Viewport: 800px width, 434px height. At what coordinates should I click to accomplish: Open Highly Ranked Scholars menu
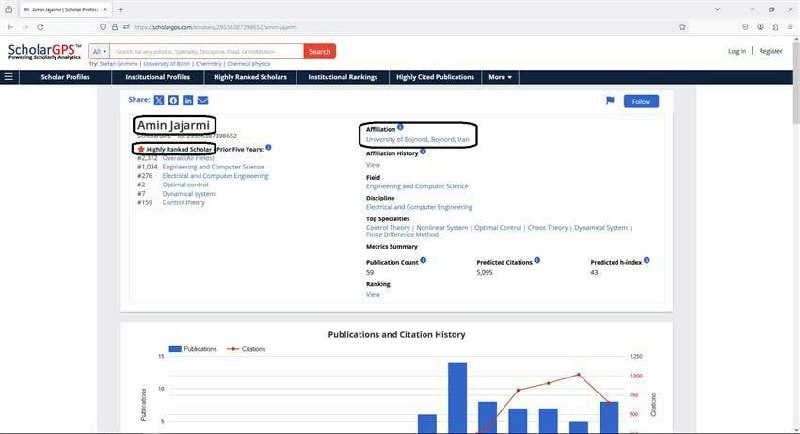tap(251, 77)
